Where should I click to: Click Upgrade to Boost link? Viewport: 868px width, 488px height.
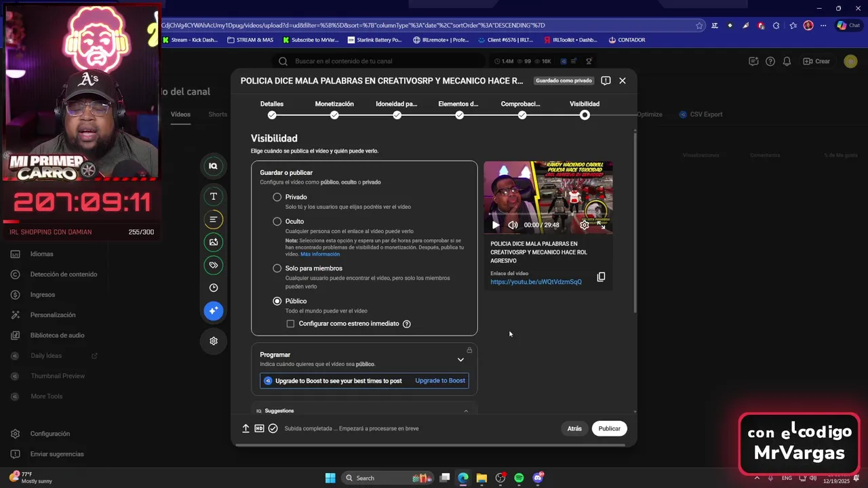(x=440, y=381)
